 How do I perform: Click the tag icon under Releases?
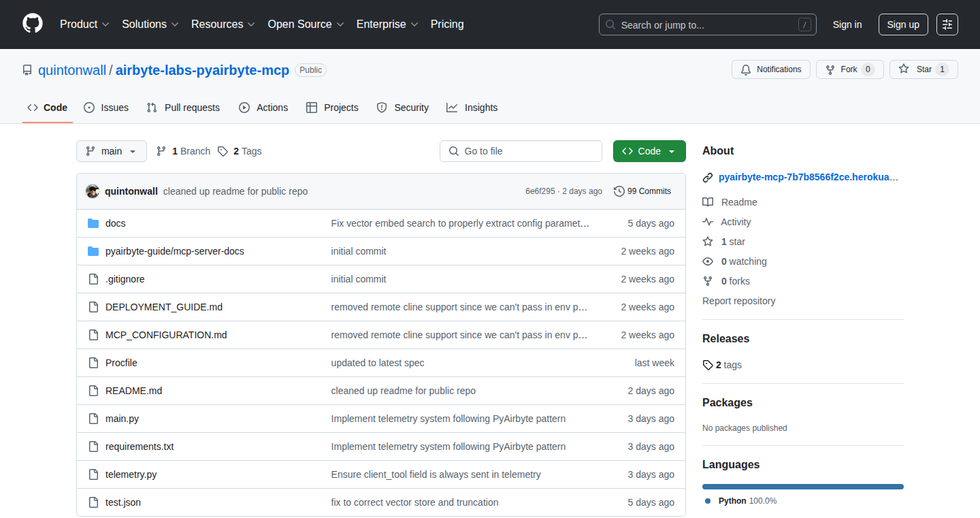pos(708,365)
